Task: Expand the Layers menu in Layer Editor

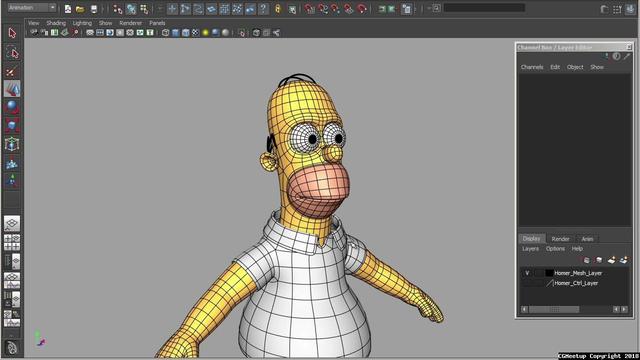Action: coord(530,249)
